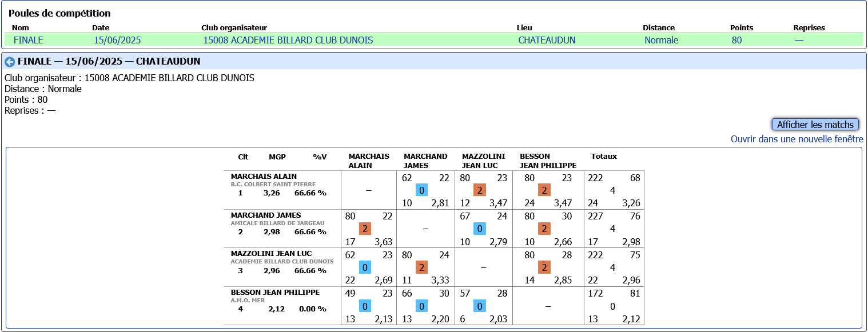Click the MGP column header
The image size is (868, 332).
tap(277, 157)
